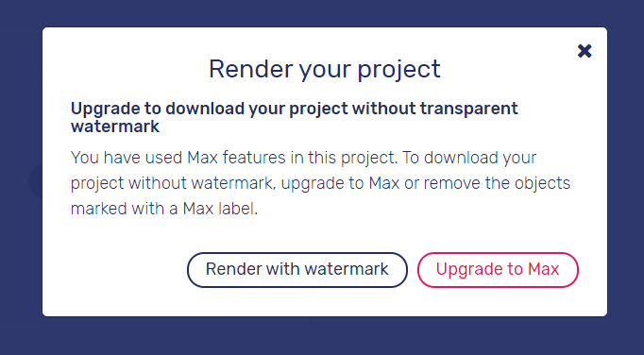Click the word watermark in bold subtitle
Viewport: 644px width, 355px height.
click(114, 127)
